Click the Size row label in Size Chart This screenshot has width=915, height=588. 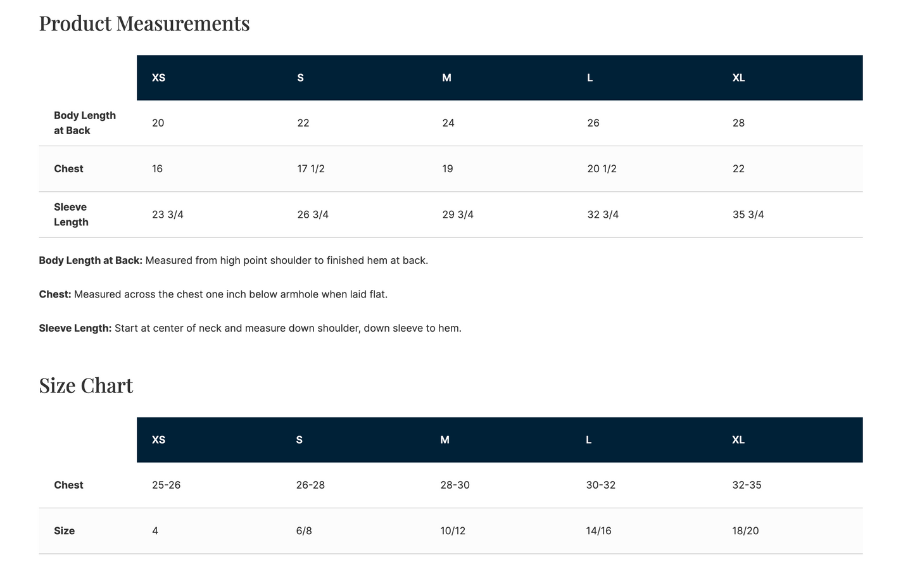click(65, 531)
